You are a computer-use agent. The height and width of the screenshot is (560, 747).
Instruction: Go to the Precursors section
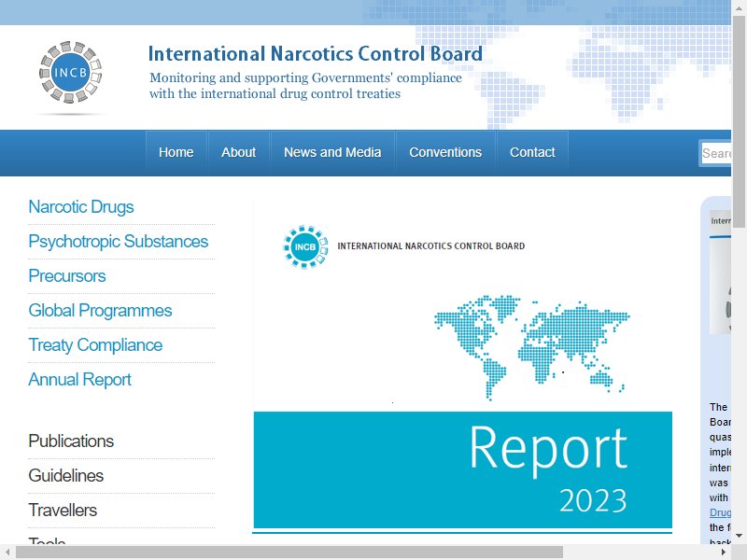pos(67,275)
